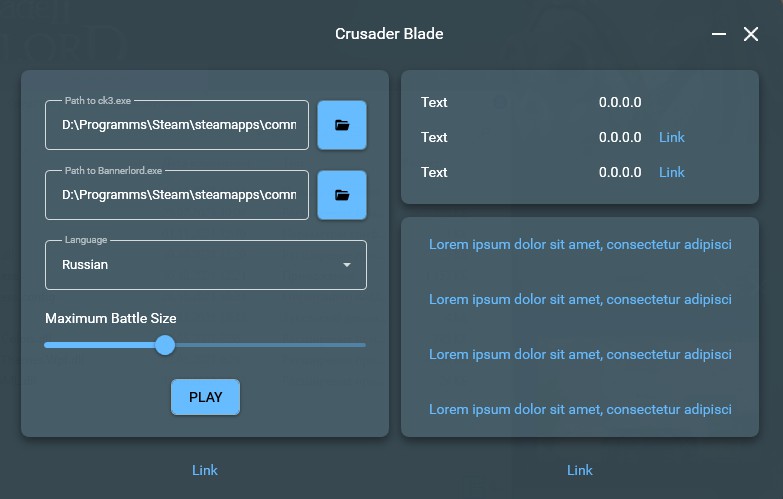Screen dimensions: 783x499
Task: Expand the Language dropdown arrow
Action: coord(347,265)
